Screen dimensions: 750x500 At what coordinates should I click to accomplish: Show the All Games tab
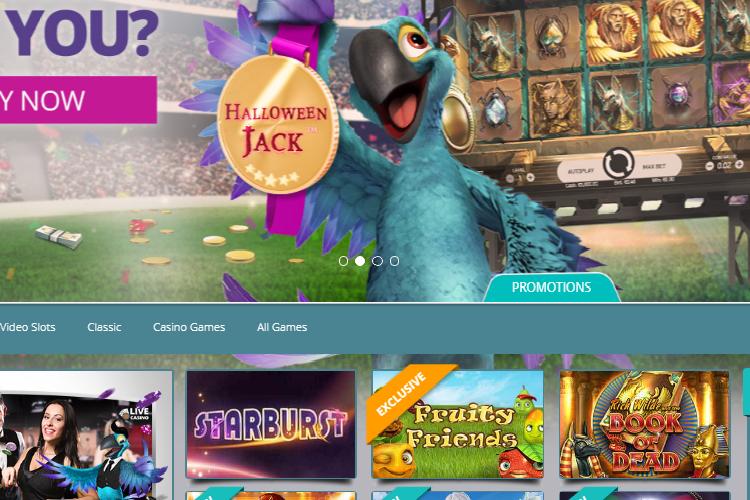(282, 327)
